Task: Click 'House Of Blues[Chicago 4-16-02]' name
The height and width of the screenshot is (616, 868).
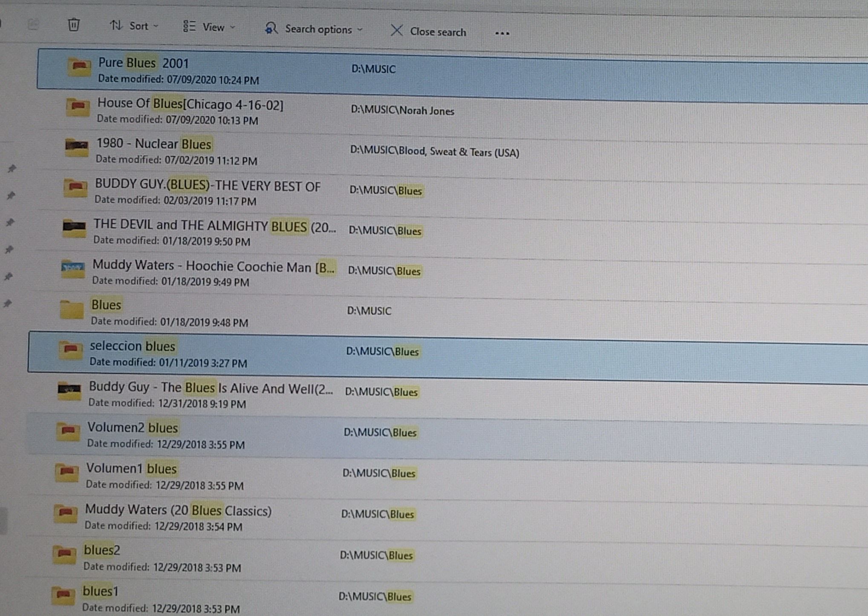Action: click(x=190, y=104)
